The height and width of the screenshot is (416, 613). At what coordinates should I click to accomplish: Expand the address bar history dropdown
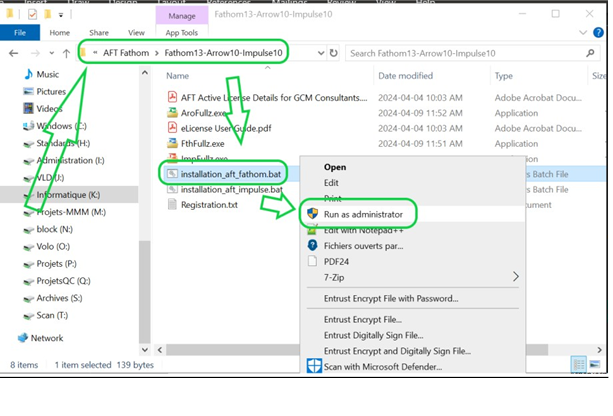[x=321, y=53]
